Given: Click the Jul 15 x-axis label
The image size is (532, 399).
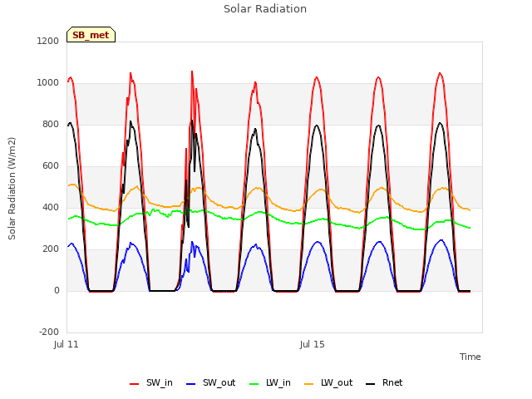Looking at the screenshot, I should tap(313, 344).
